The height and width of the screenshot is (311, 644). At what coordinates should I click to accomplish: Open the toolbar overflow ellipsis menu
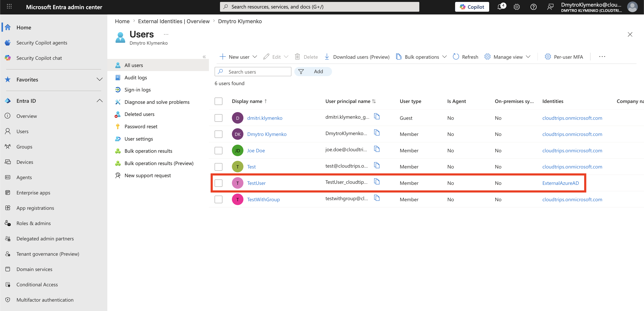point(602,57)
